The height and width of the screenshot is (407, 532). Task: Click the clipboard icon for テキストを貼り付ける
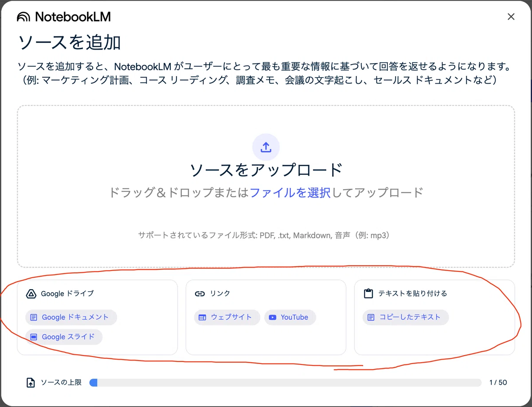coord(368,294)
